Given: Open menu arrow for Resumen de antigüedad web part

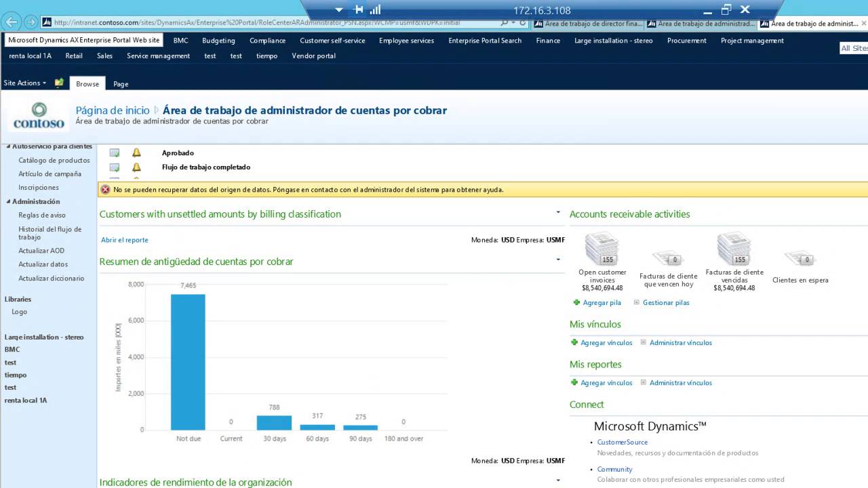Looking at the screenshot, I should 558,259.
